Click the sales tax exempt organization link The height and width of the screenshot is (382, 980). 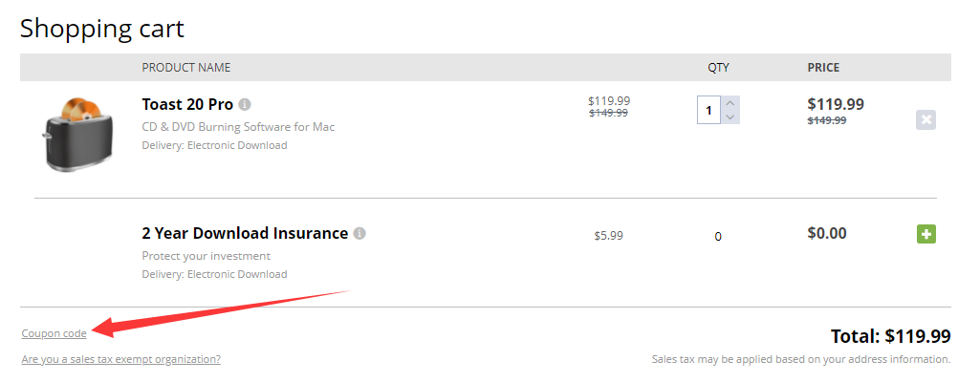coord(120,360)
